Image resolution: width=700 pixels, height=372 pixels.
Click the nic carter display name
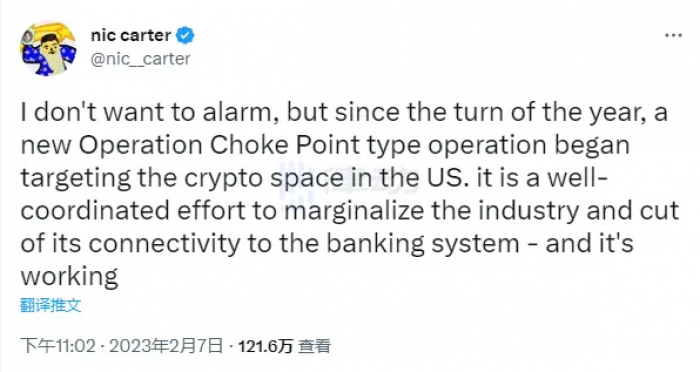(131, 35)
